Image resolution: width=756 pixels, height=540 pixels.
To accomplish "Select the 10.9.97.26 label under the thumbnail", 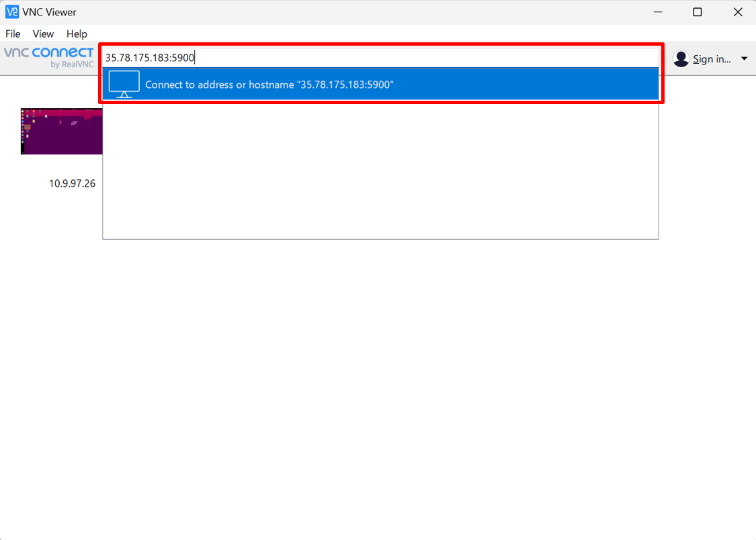I will [72, 183].
